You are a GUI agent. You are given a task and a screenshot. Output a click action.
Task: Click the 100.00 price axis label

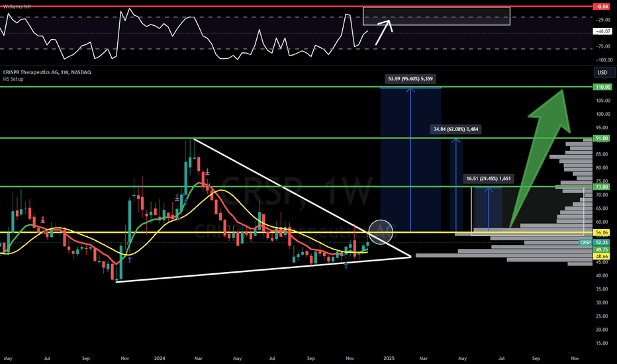603,114
